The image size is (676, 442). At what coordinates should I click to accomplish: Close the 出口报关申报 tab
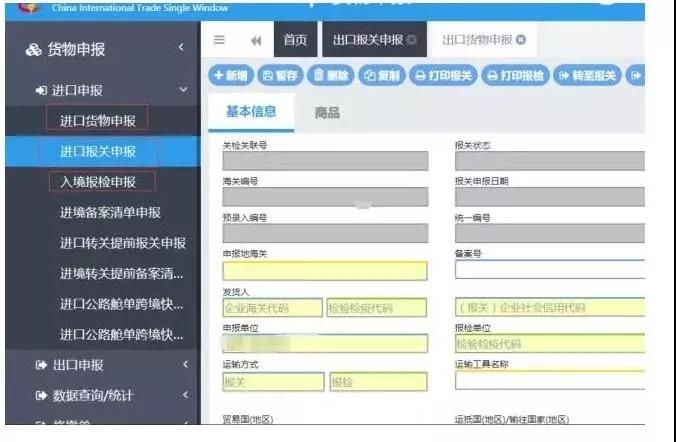[x=412, y=40]
